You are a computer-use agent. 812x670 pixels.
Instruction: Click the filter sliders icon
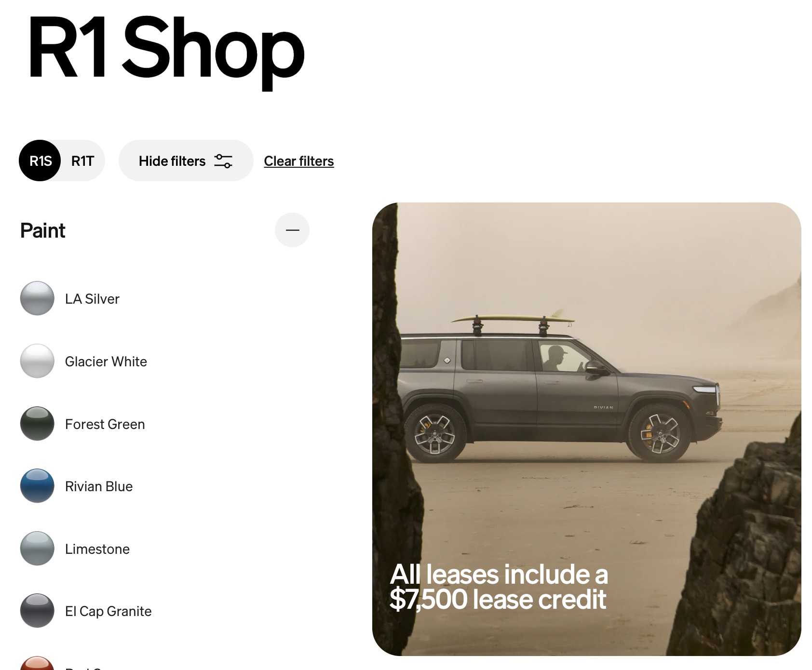point(223,161)
